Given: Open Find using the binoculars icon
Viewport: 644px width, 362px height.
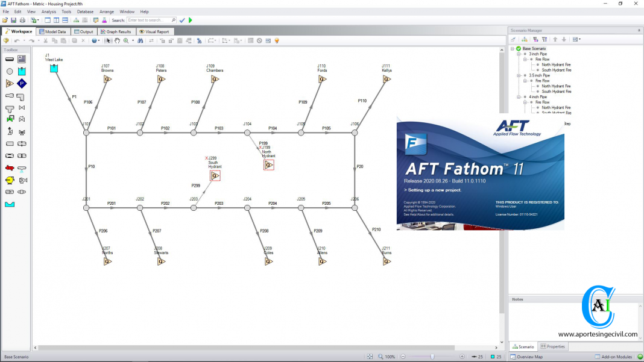Looking at the screenshot, I should [x=141, y=41].
